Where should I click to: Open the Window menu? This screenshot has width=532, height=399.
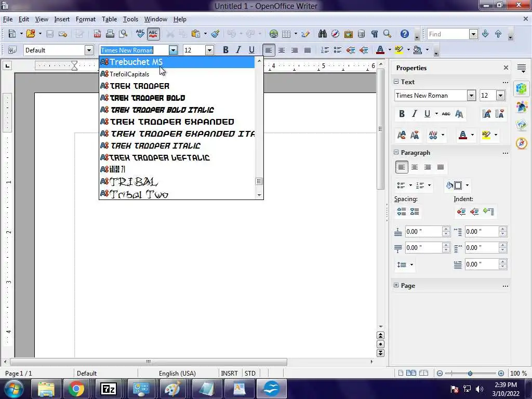tap(156, 19)
